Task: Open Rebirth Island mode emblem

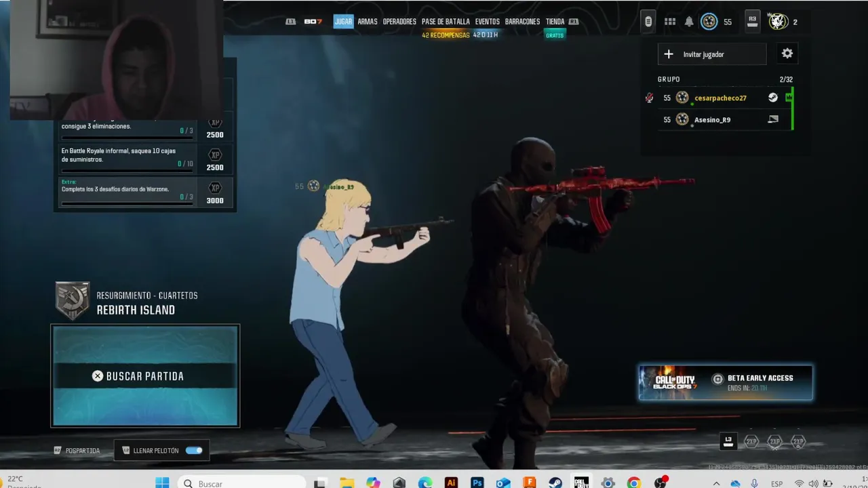Action: [73, 300]
